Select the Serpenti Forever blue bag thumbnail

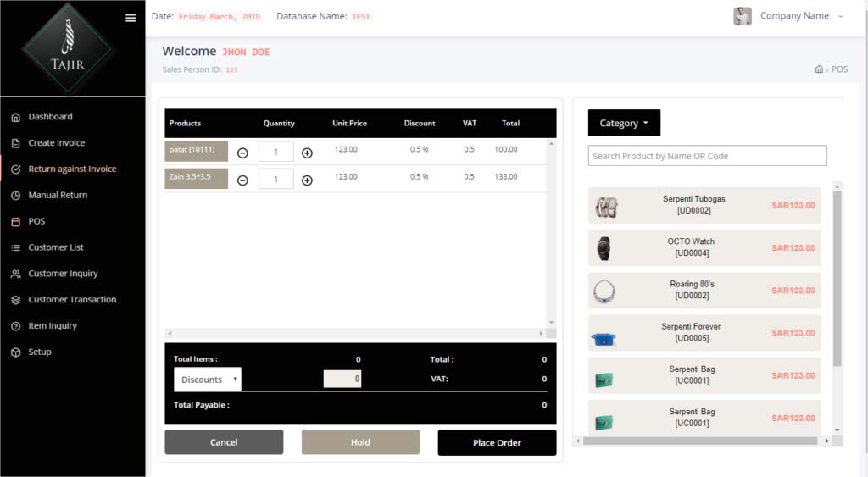click(x=604, y=339)
